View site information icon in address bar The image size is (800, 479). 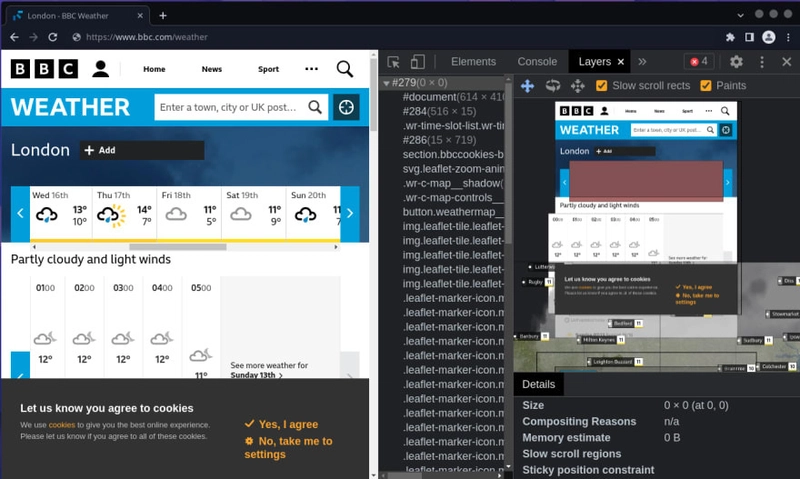point(77,37)
